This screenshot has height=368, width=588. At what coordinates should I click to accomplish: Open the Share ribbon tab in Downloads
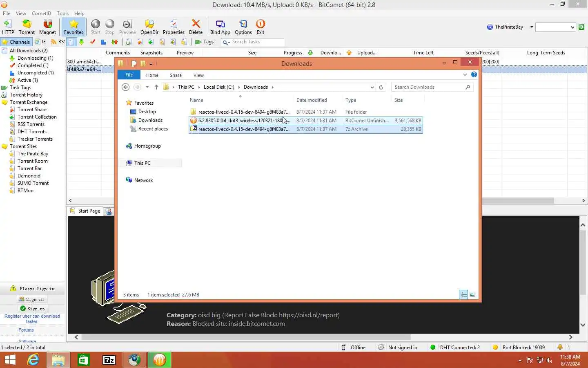point(176,75)
